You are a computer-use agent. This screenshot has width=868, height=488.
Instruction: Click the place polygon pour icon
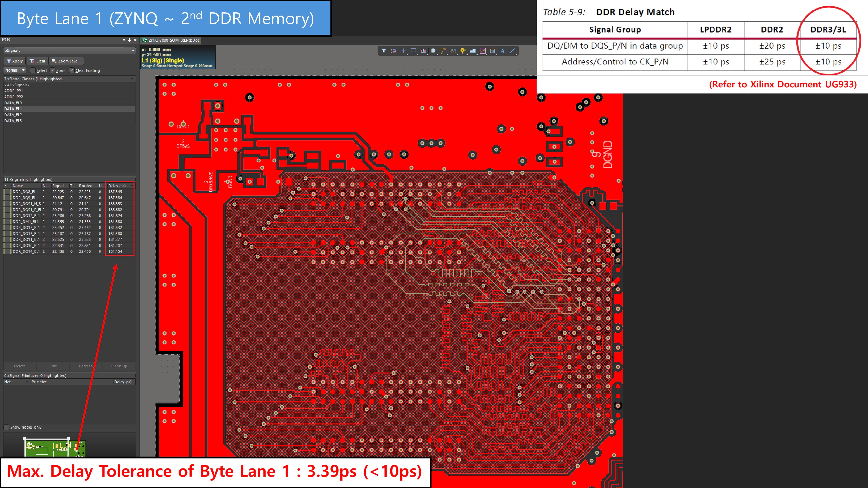click(x=473, y=51)
